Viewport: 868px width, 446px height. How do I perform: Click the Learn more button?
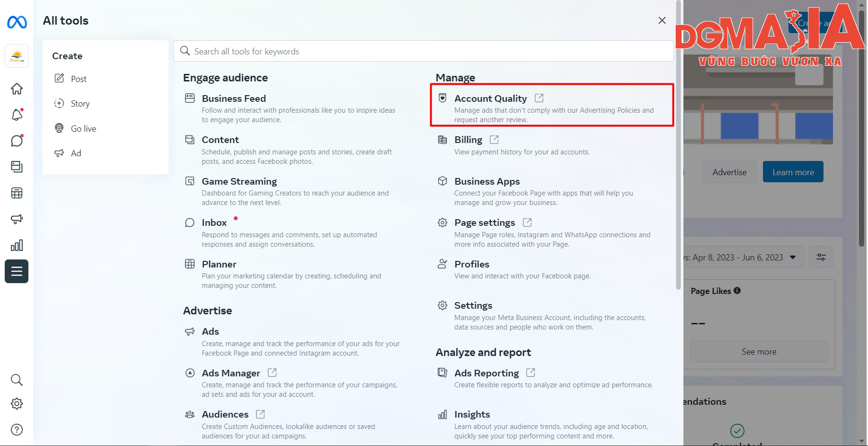(793, 172)
